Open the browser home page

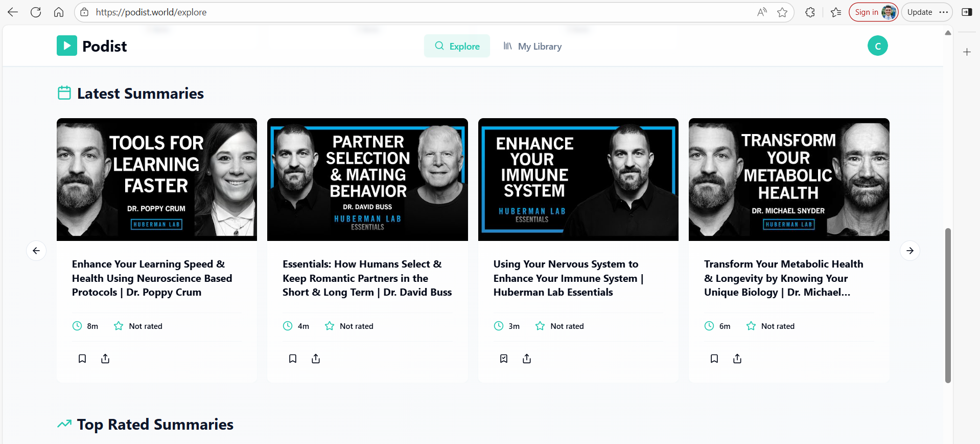(59, 12)
